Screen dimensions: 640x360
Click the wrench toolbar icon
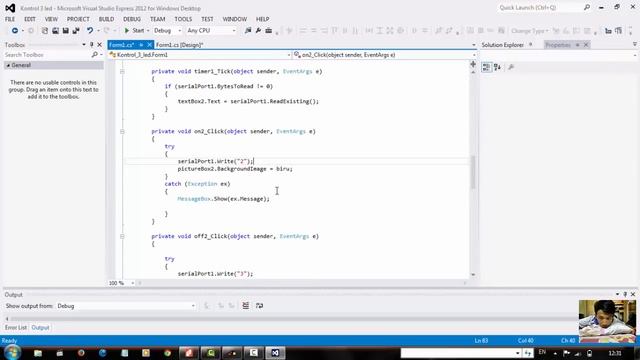[258, 31]
